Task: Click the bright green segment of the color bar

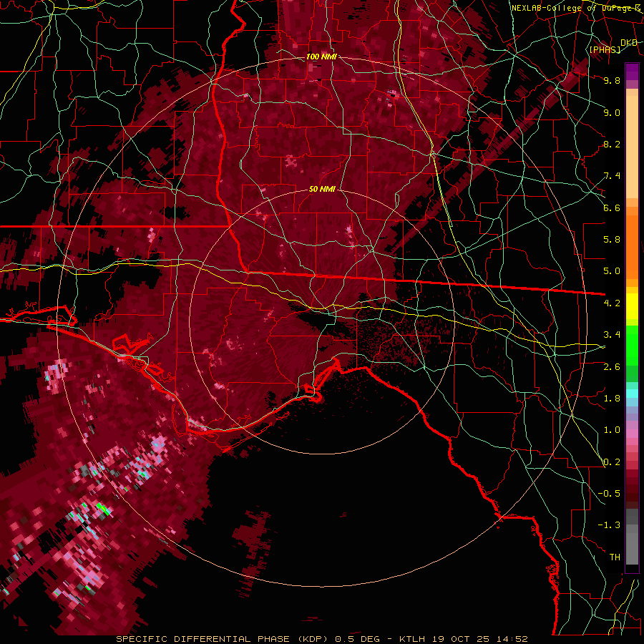Action: click(x=632, y=345)
